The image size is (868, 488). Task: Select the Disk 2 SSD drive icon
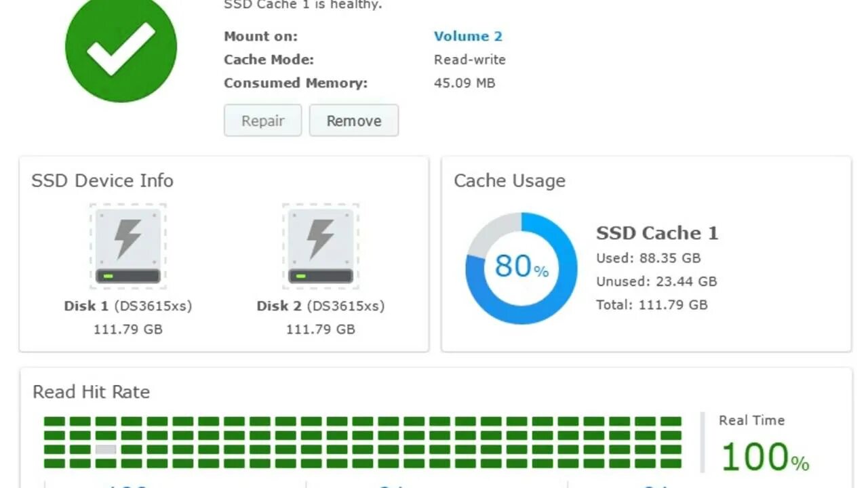321,246
